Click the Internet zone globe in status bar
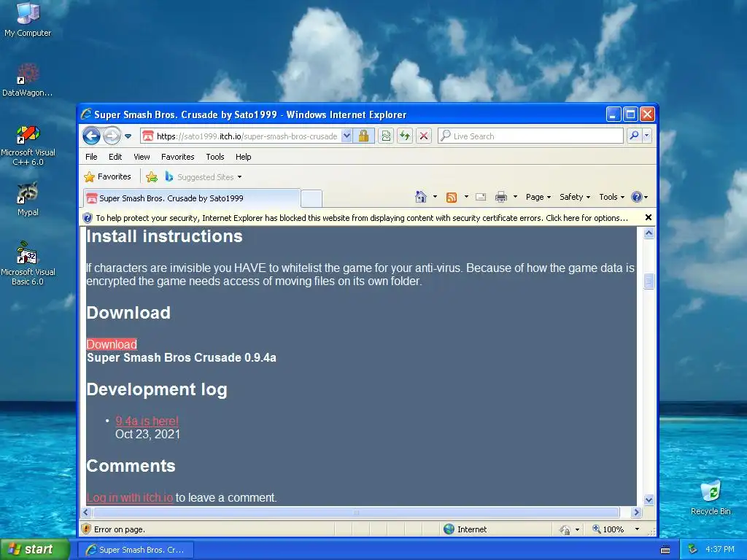The height and width of the screenshot is (560, 747). tap(449, 529)
